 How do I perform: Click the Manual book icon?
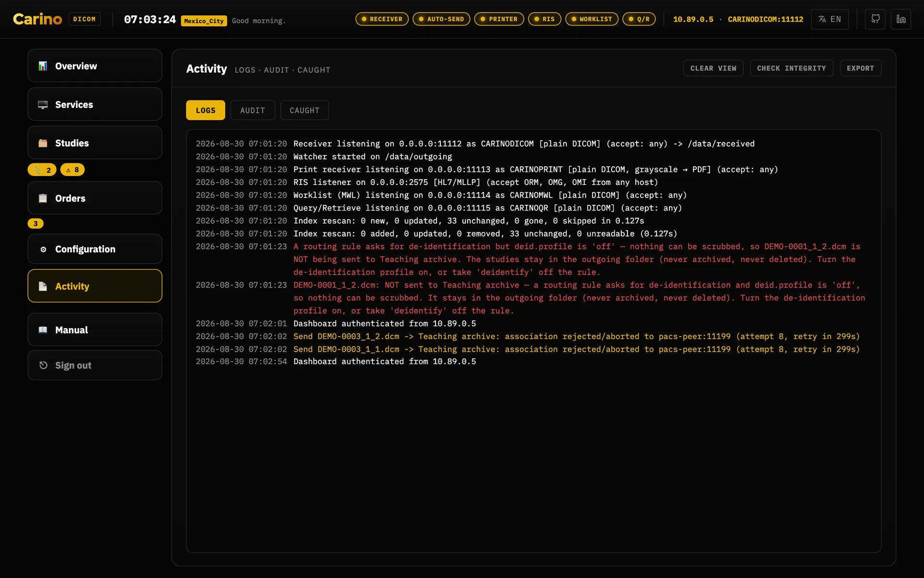(43, 330)
